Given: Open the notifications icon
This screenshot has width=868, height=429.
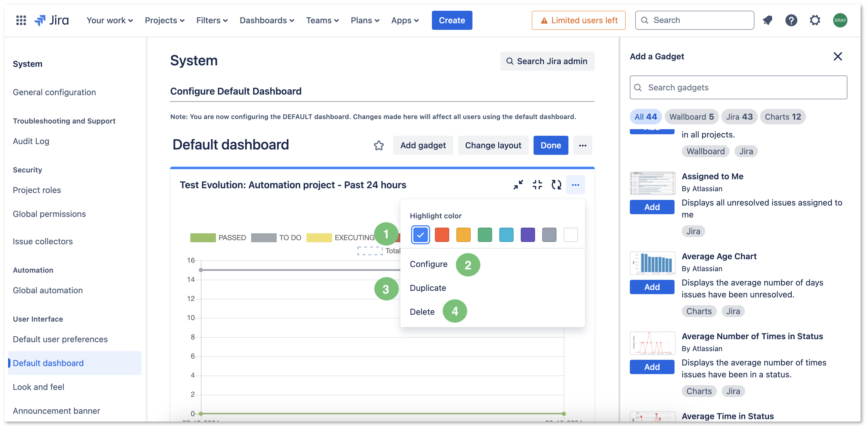Looking at the screenshot, I should 768,20.
